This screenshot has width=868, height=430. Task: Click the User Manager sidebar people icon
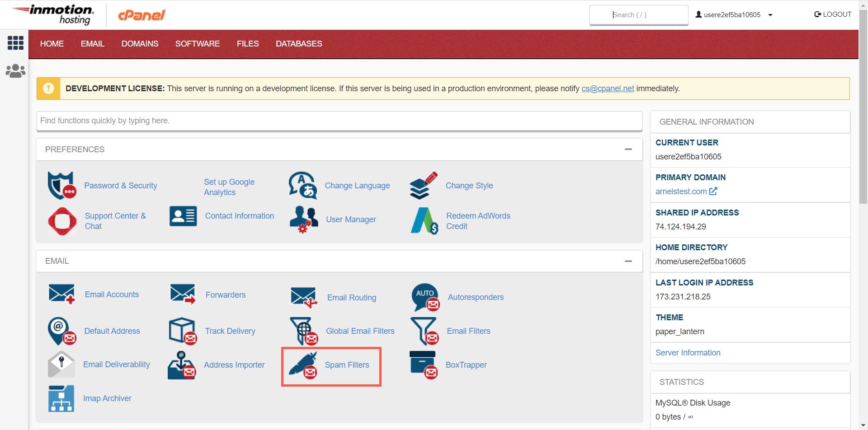(15, 71)
